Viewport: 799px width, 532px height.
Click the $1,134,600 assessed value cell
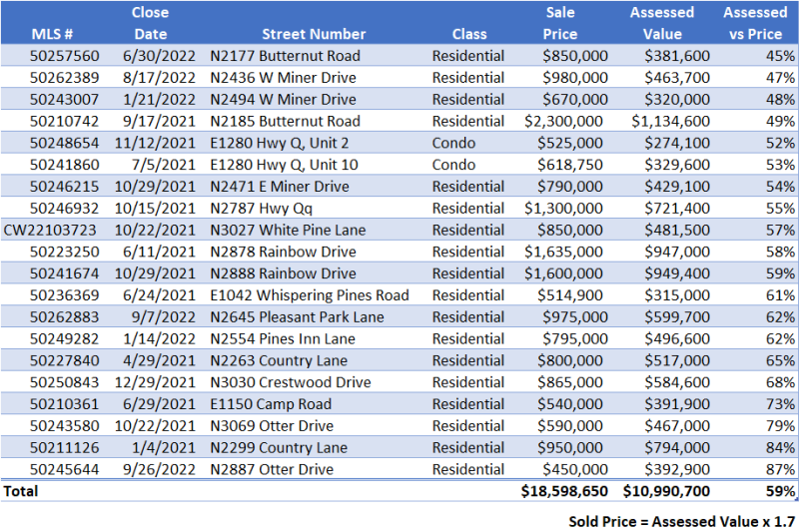[x=670, y=121]
